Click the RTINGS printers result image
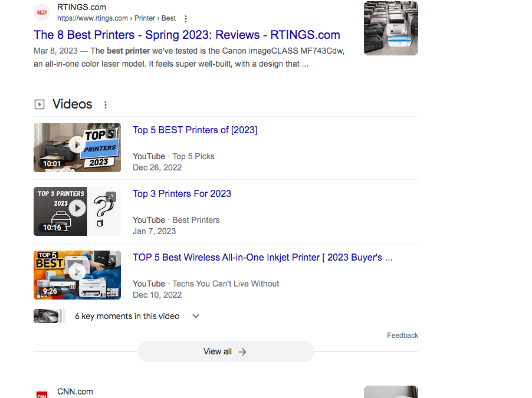532x398 pixels. (x=391, y=28)
